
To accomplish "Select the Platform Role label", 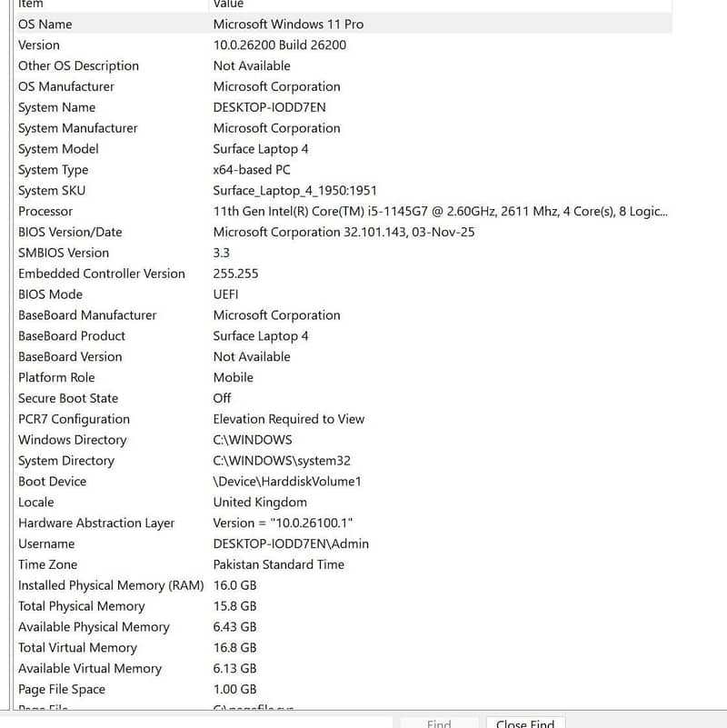I will point(56,378).
